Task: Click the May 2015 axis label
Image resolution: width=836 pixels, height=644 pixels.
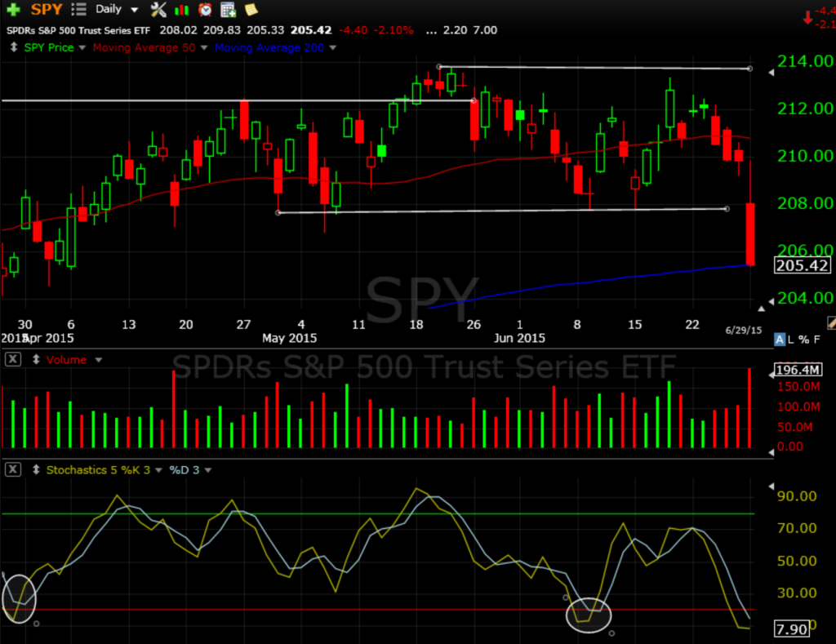Action: 289,338
